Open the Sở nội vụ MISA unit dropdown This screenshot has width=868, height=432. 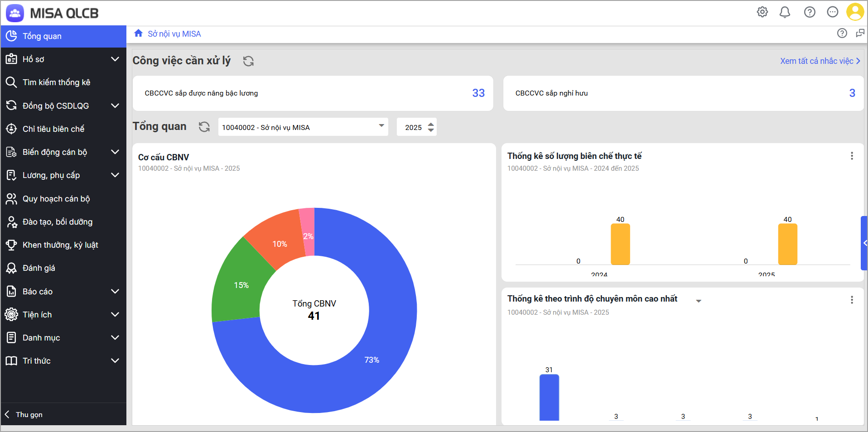coord(303,127)
